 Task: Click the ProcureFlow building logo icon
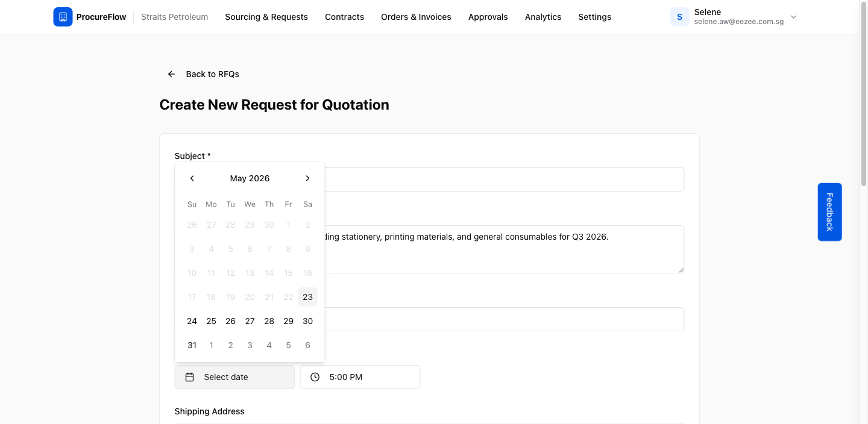[x=63, y=17]
